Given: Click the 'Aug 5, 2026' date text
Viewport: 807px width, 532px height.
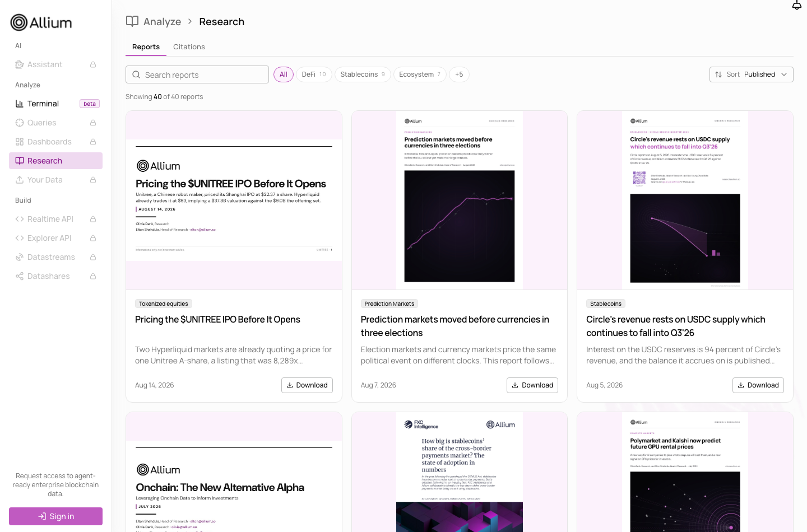Looking at the screenshot, I should pos(604,385).
